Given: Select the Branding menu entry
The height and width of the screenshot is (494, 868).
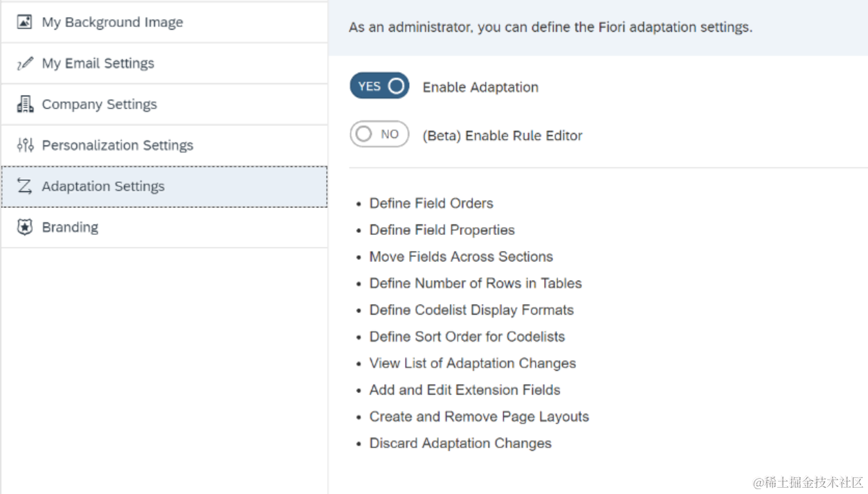Looking at the screenshot, I should (70, 228).
